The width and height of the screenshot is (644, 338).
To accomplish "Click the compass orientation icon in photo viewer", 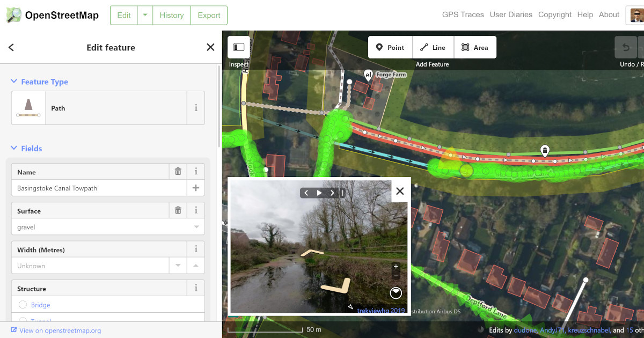I will 396,293.
